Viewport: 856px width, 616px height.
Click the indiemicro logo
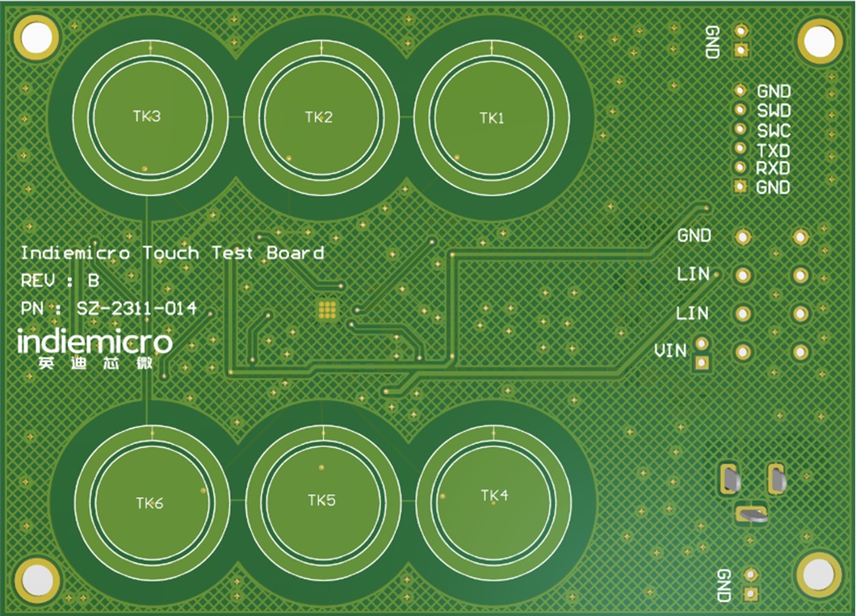94,348
